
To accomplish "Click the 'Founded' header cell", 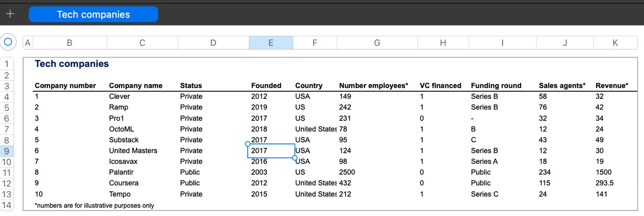I will [266, 86].
